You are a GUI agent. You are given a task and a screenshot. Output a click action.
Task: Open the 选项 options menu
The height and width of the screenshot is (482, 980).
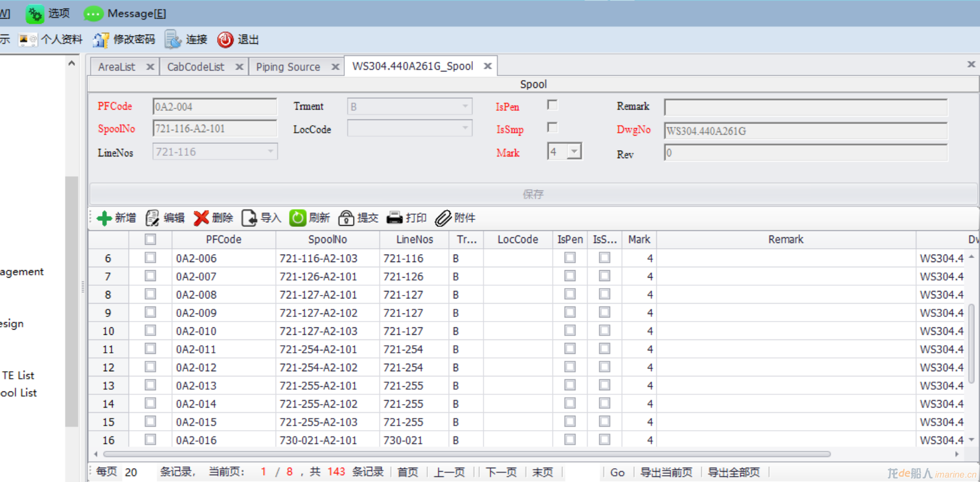point(48,13)
